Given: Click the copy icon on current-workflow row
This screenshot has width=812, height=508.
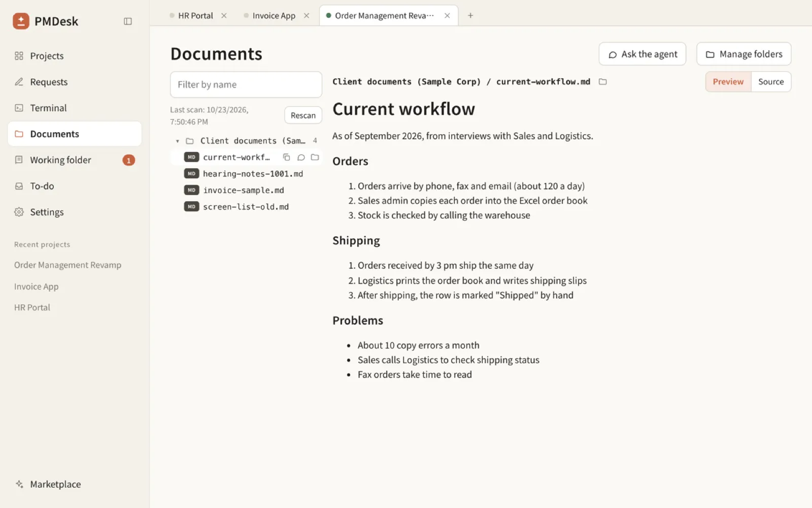Looking at the screenshot, I should pyautogui.click(x=286, y=157).
